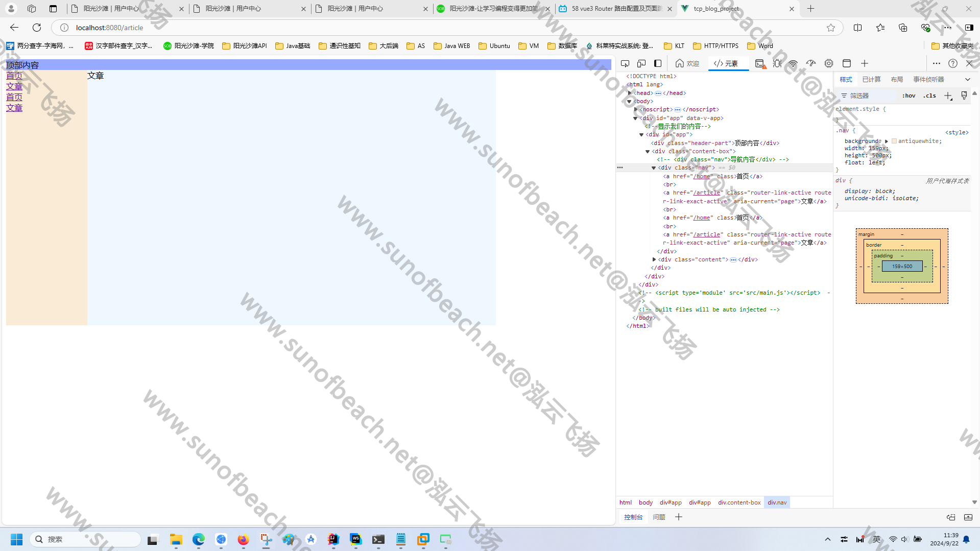Switch to the 58 vue3 Router tab

616,9
